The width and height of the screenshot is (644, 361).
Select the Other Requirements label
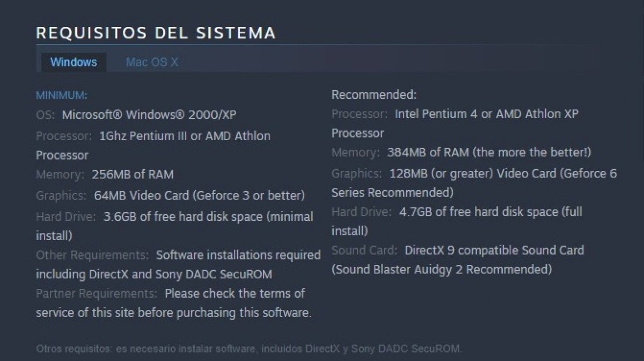(x=92, y=254)
